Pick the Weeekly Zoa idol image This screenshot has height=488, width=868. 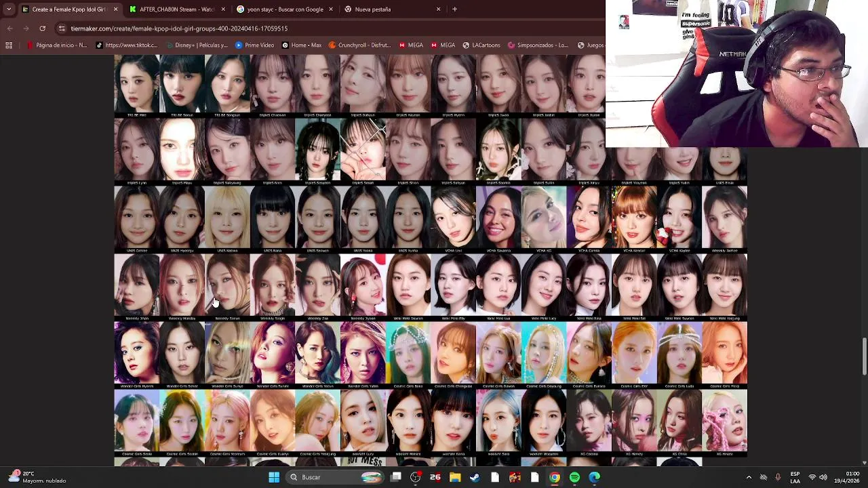[317, 287]
